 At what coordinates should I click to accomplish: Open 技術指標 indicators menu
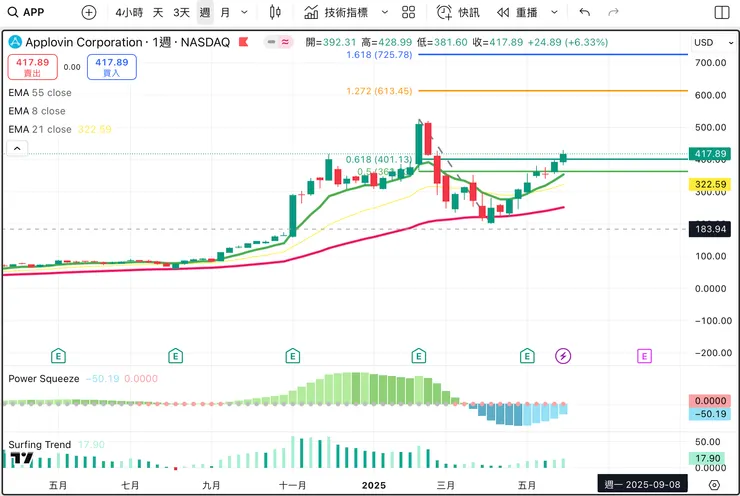(336, 12)
